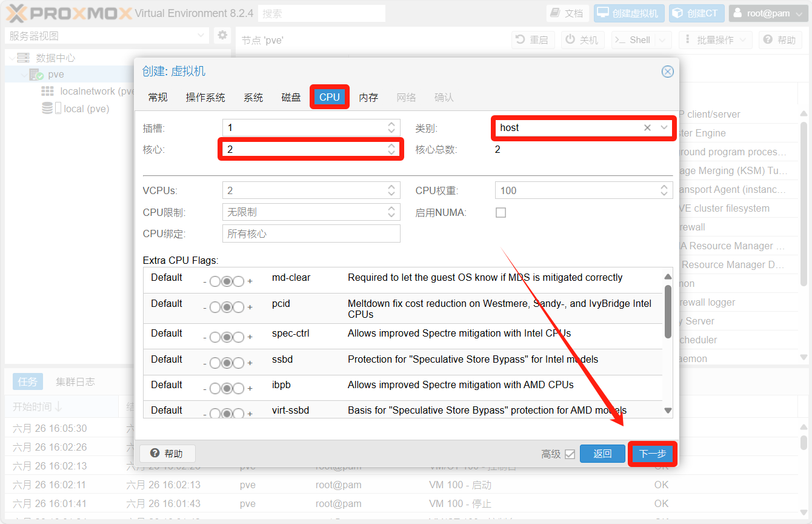Set md-clear flag to on (+) radio
The width and height of the screenshot is (812, 524).
tap(239, 281)
